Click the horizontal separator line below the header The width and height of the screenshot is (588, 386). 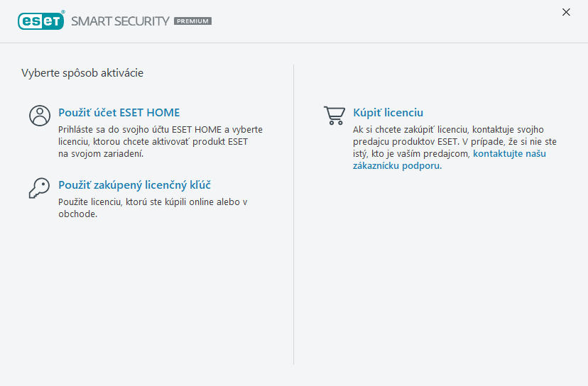coord(294,43)
